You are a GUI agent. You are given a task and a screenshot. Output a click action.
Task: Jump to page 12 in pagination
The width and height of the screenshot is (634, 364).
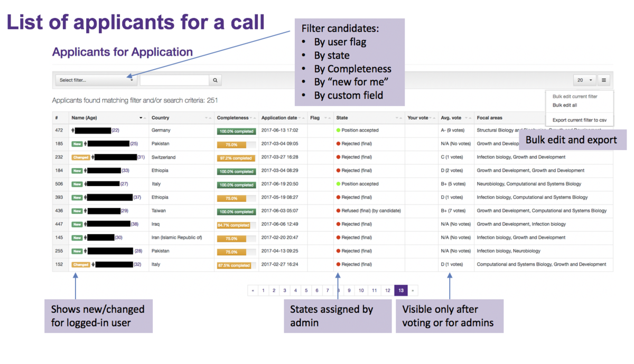pyautogui.click(x=388, y=291)
